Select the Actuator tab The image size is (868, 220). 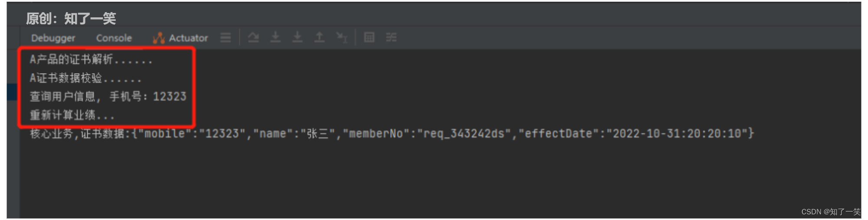click(181, 38)
